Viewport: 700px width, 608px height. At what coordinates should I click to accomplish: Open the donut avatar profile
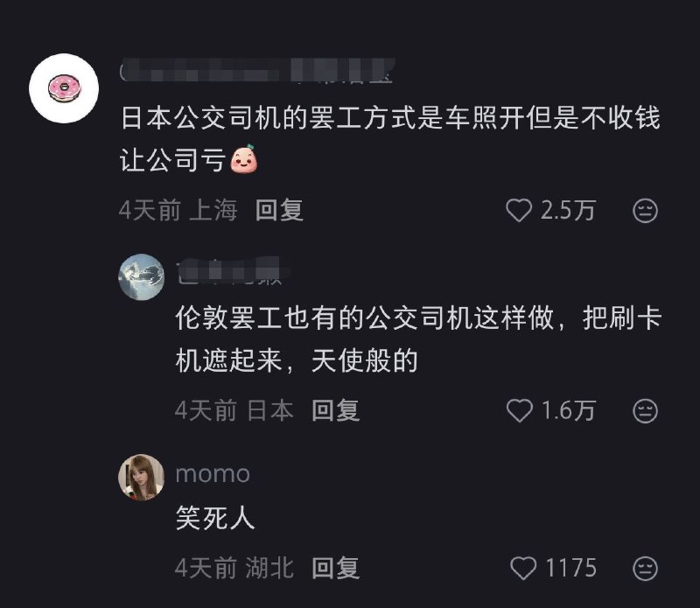64,87
